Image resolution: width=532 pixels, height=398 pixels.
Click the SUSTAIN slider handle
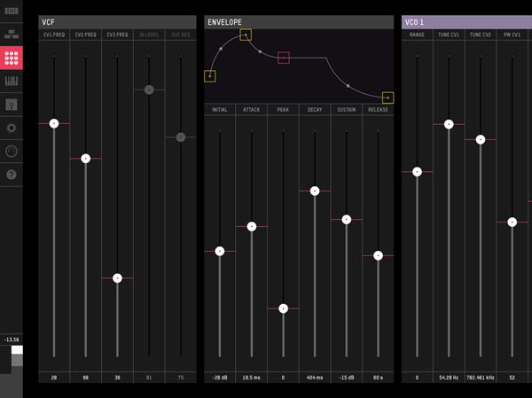click(x=347, y=220)
